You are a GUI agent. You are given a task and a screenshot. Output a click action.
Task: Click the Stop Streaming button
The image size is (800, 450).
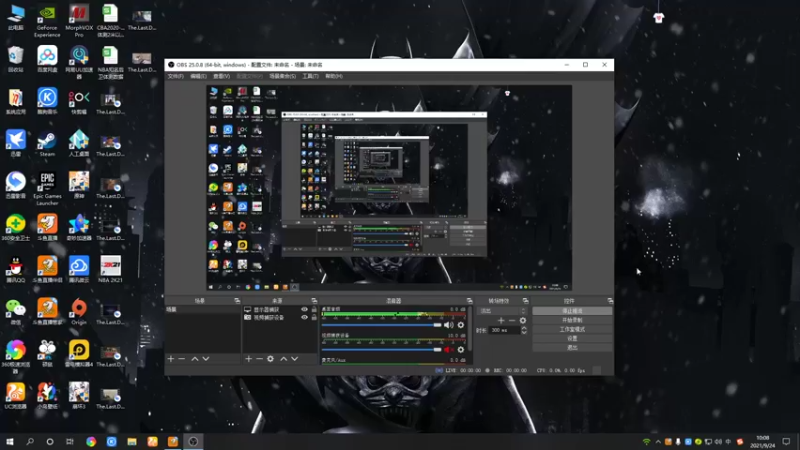point(572,311)
